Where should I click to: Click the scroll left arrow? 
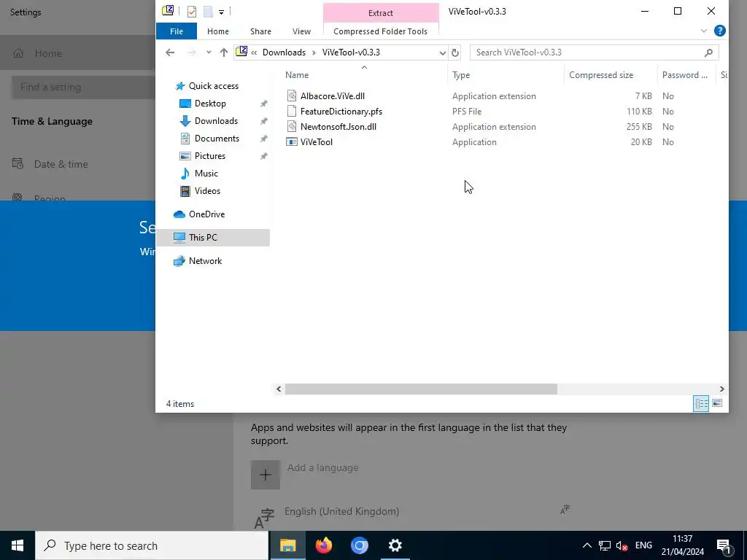click(x=279, y=389)
